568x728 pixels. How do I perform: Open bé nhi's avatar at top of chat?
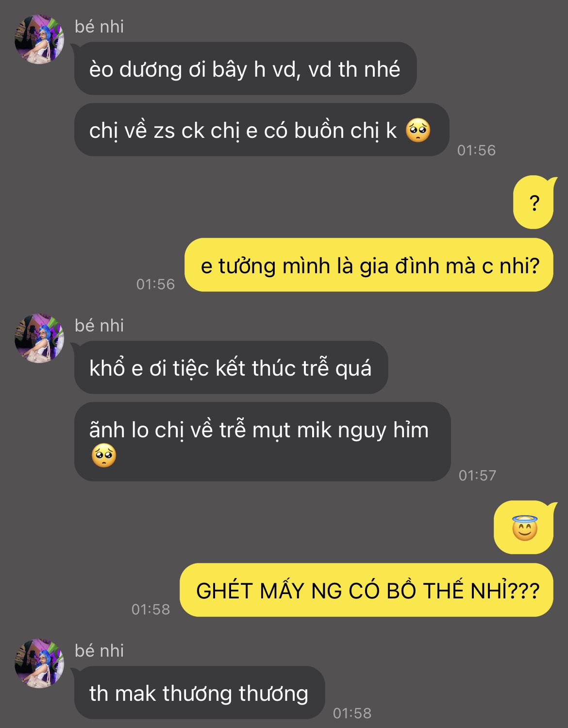(x=39, y=39)
